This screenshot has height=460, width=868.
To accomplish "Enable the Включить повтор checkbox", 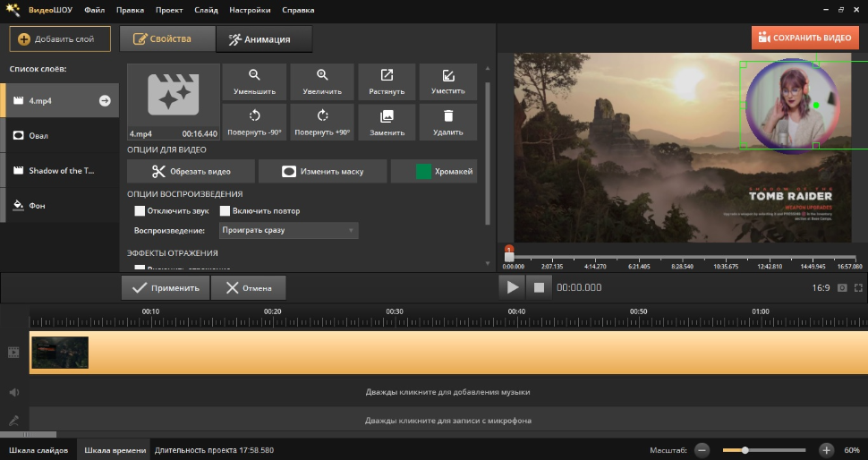I will pyautogui.click(x=225, y=211).
